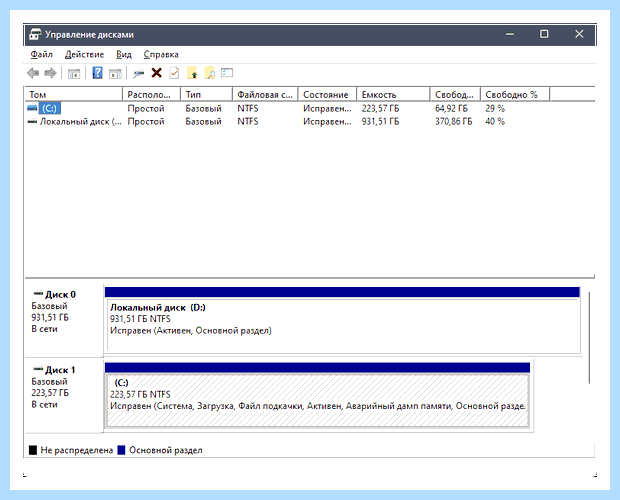Click the 64,92 ГБ free space cell
The width and height of the screenshot is (620, 500).
click(x=451, y=108)
